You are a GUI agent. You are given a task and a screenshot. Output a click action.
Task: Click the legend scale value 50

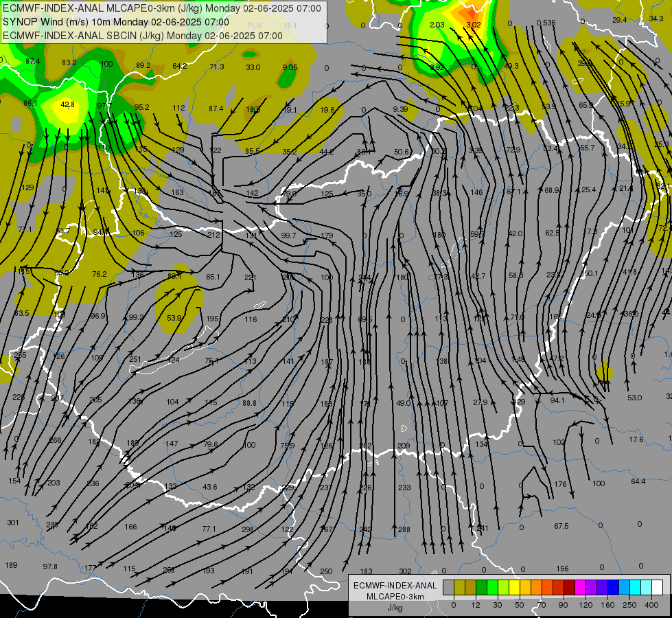point(519,605)
